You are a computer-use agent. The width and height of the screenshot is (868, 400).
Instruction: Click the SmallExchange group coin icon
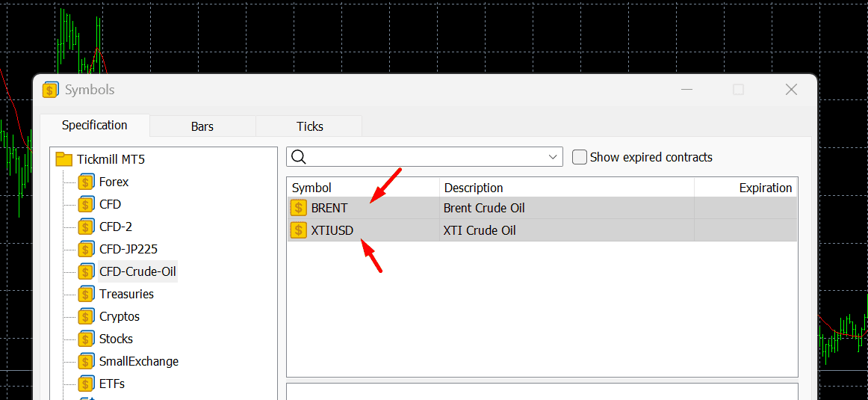click(85, 361)
